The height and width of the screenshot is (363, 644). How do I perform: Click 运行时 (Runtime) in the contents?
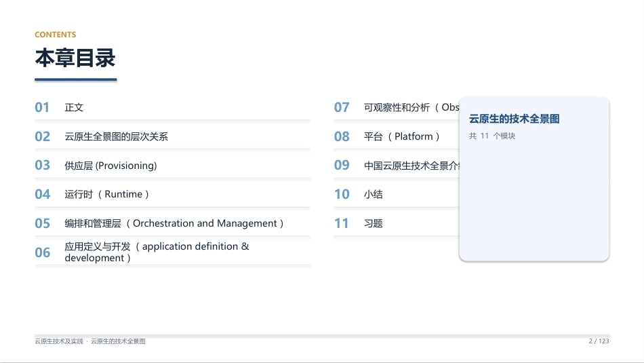click(107, 194)
